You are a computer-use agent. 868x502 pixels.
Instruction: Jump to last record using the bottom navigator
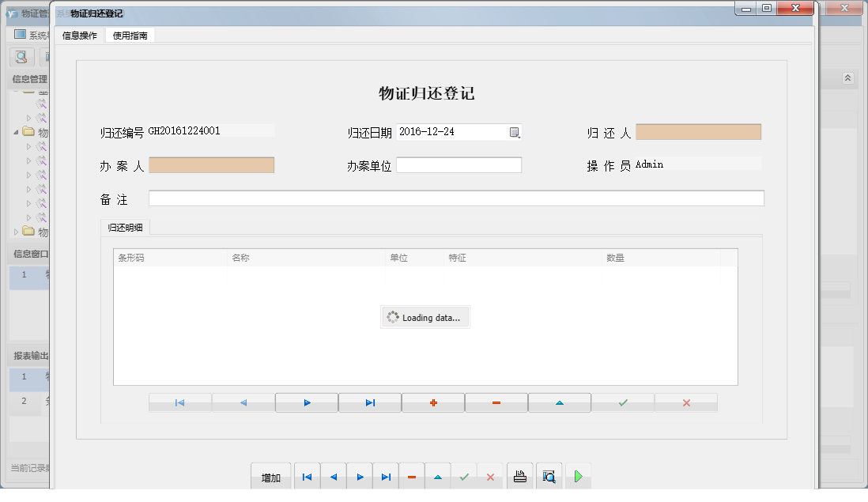386,475
